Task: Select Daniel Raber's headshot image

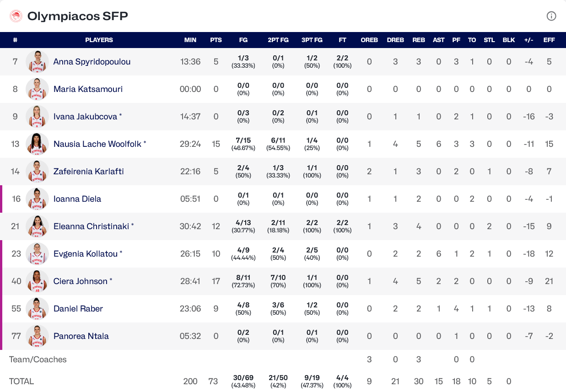Action: pos(37,309)
